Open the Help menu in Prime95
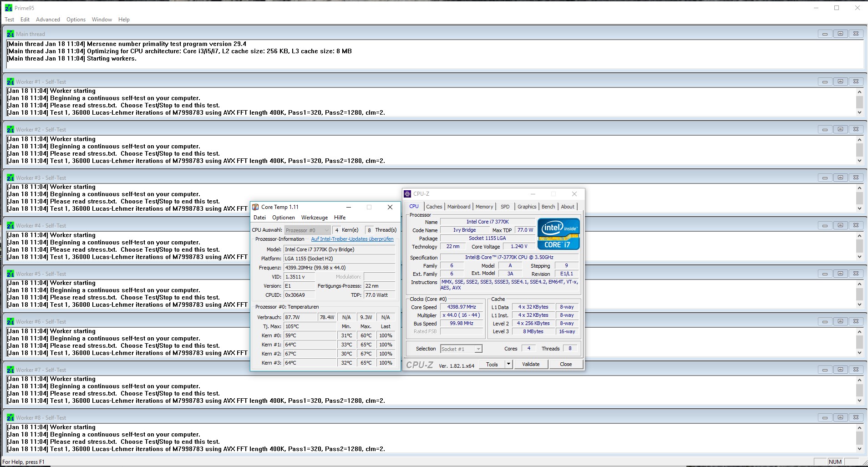868x467 pixels. pos(124,20)
